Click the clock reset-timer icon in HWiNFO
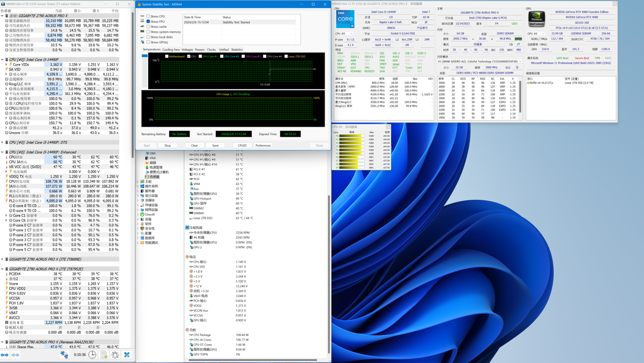 (x=92, y=355)
